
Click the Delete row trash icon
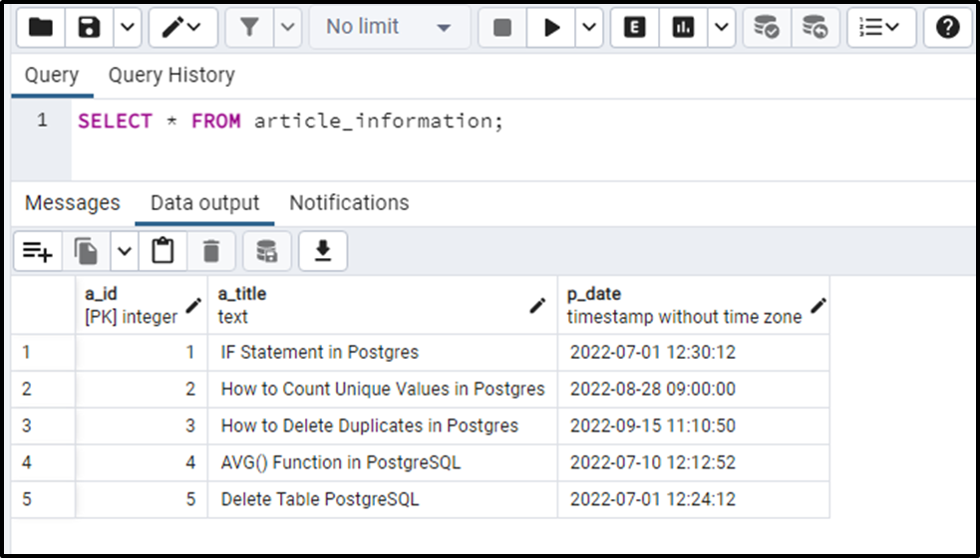(211, 252)
